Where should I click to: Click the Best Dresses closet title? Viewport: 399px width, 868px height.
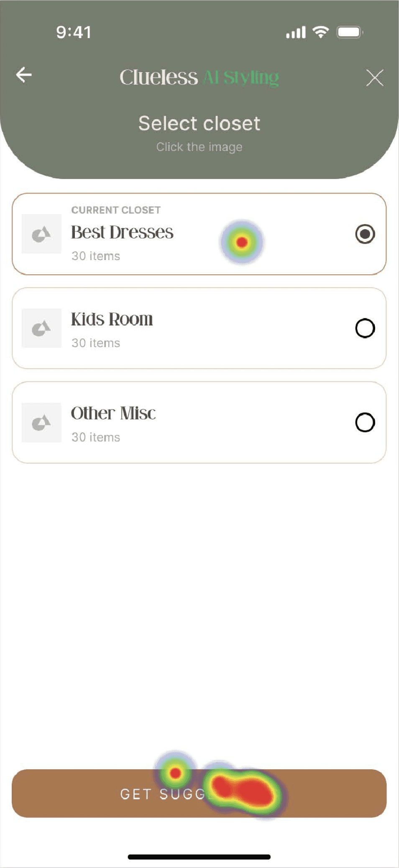click(x=122, y=232)
